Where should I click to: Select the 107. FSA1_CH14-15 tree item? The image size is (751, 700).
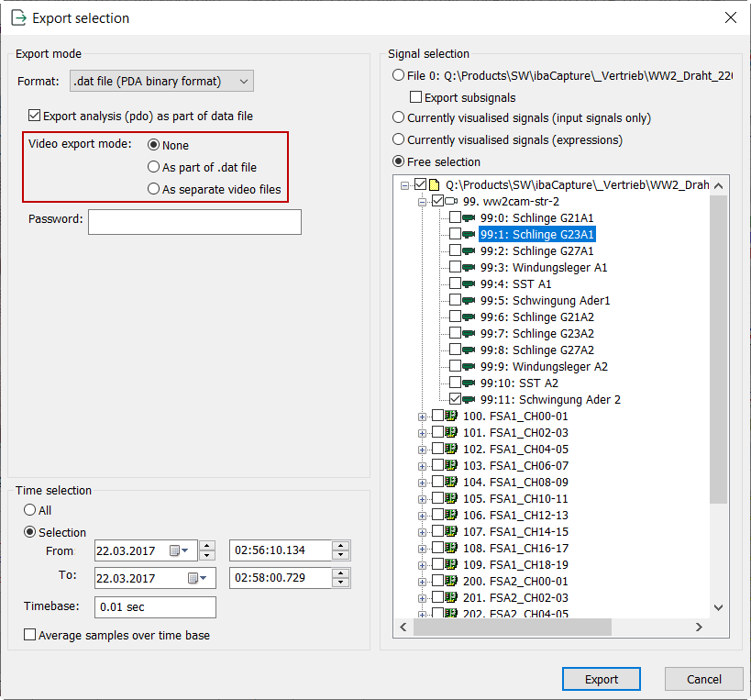click(515, 532)
